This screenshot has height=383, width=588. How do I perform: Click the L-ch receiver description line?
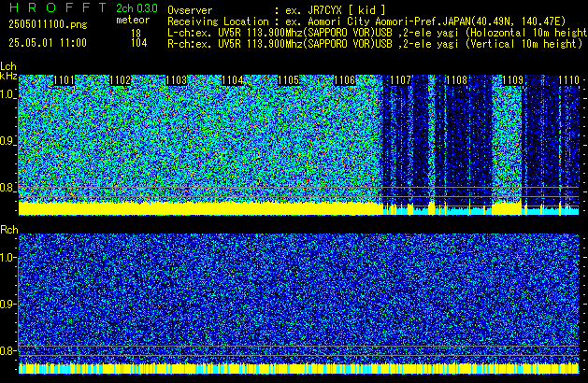click(378, 33)
